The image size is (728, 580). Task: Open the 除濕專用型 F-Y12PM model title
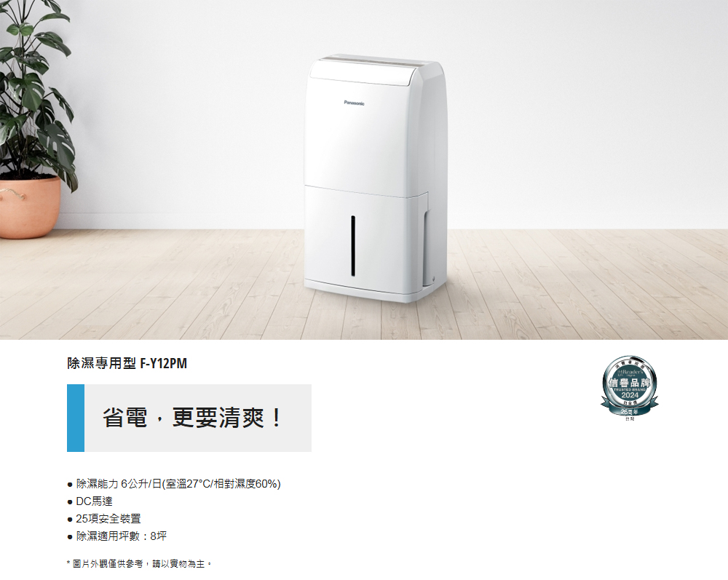[127, 363]
